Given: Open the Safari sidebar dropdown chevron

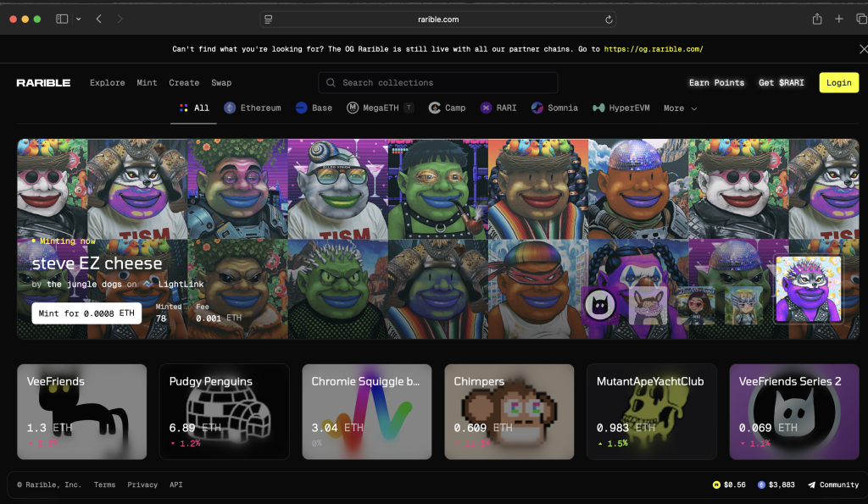Looking at the screenshot, I should click(79, 19).
